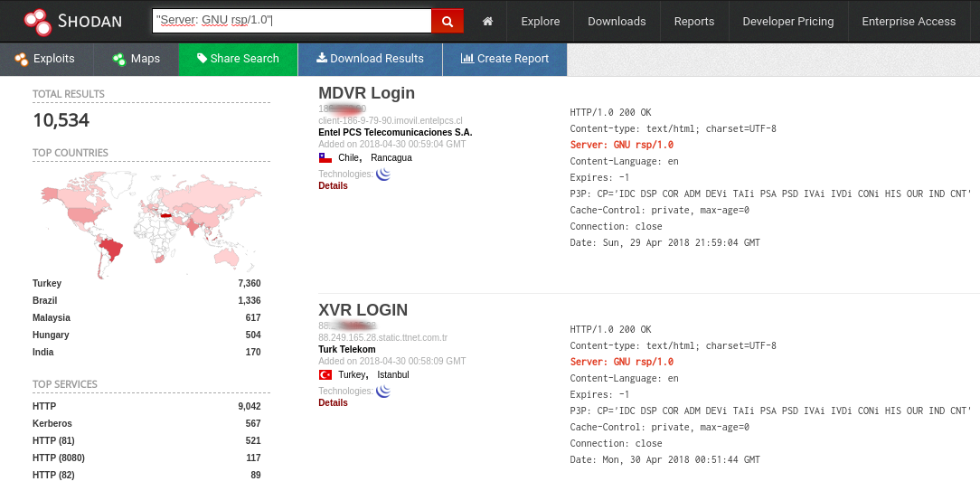Click Download Results button
The image size is (980, 491).
[x=370, y=59]
